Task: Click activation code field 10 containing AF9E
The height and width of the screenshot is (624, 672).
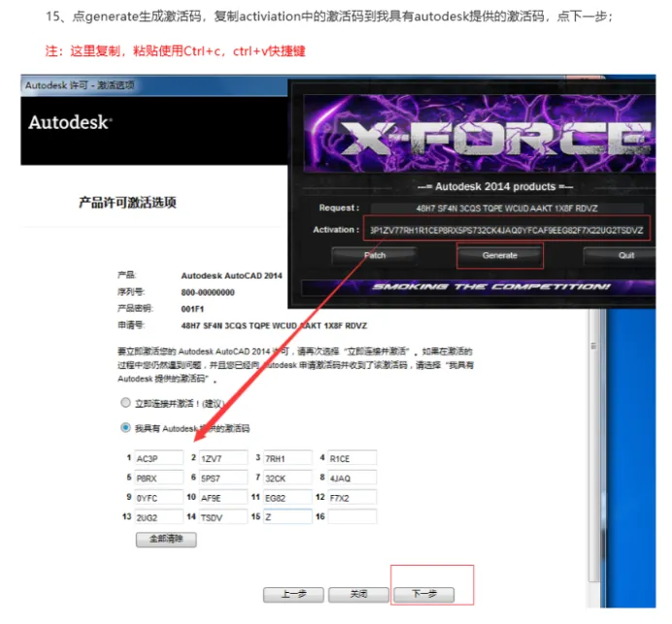Action: [x=223, y=497]
